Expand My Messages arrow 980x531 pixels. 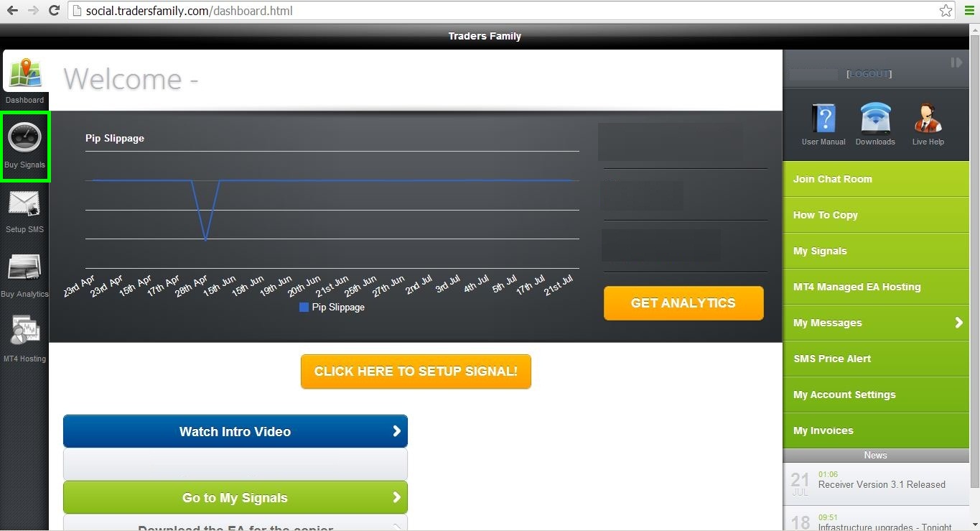tap(958, 323)
